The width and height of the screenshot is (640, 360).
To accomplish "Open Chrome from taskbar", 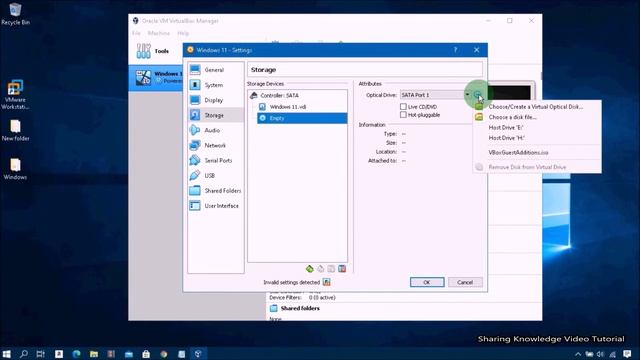I will 164,354.
